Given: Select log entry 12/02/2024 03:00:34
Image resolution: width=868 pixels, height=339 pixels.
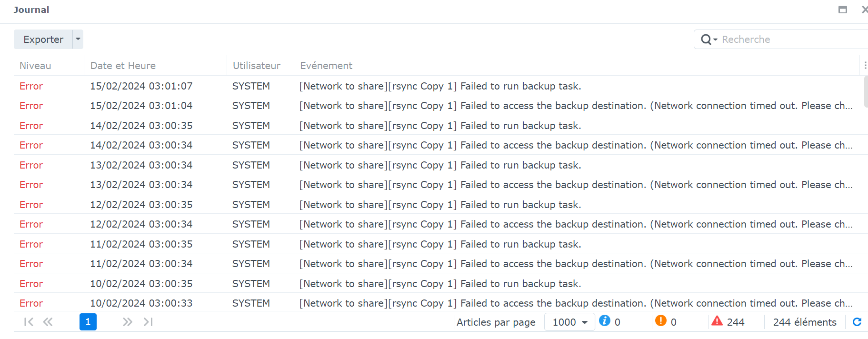Looking at the screenshot, I should (439, 224).
